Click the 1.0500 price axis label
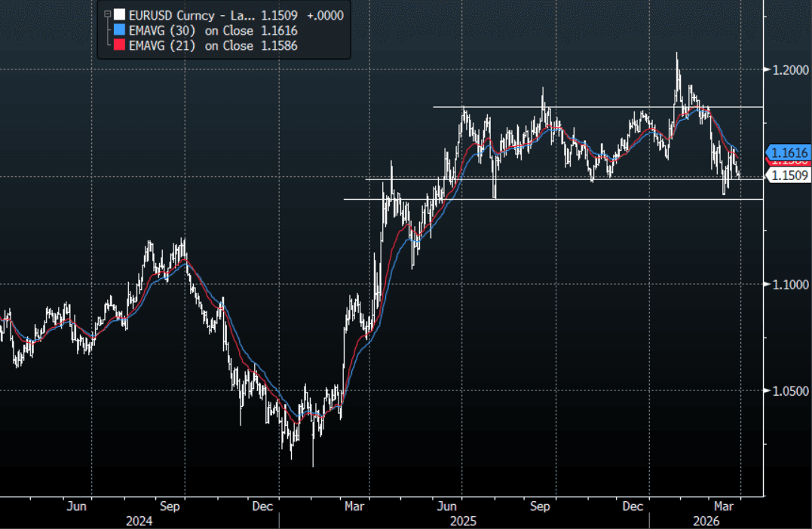The width and height of the screenshot is (812, 529). pos(789,391)
